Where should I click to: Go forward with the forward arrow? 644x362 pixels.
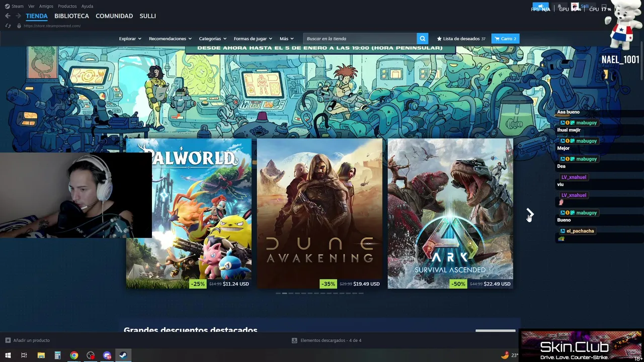(18, 16)
